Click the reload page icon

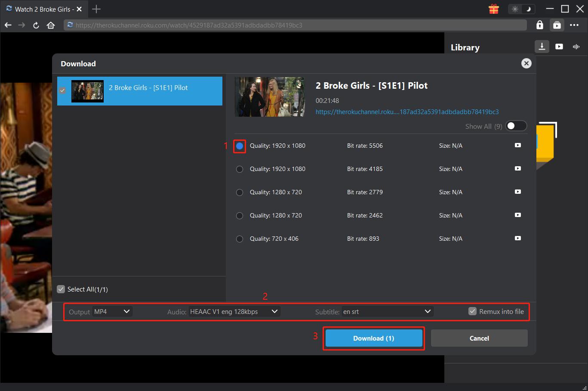36,25
